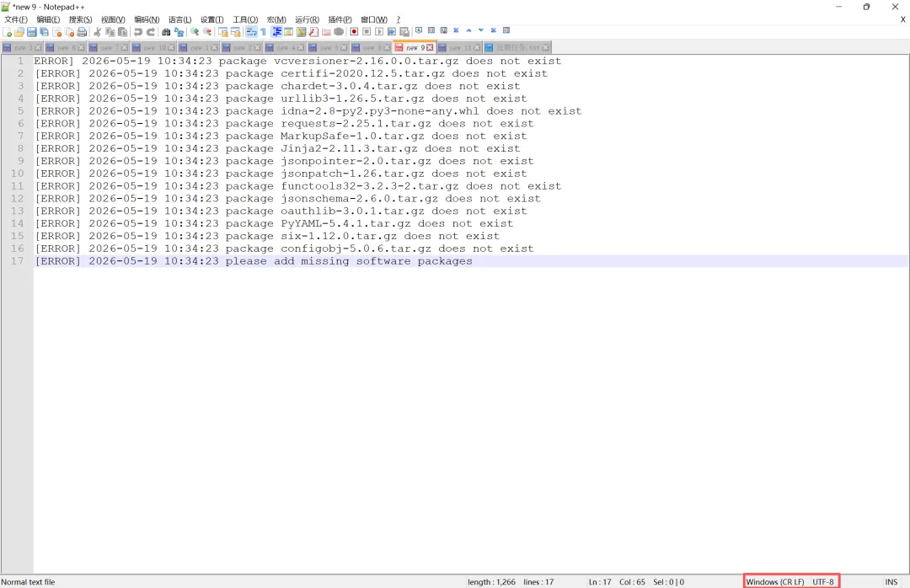The image size is (910, 588).
Task: Click text "requests-2.25.1.tar.gz" on line 6
Action: (356, 124)
